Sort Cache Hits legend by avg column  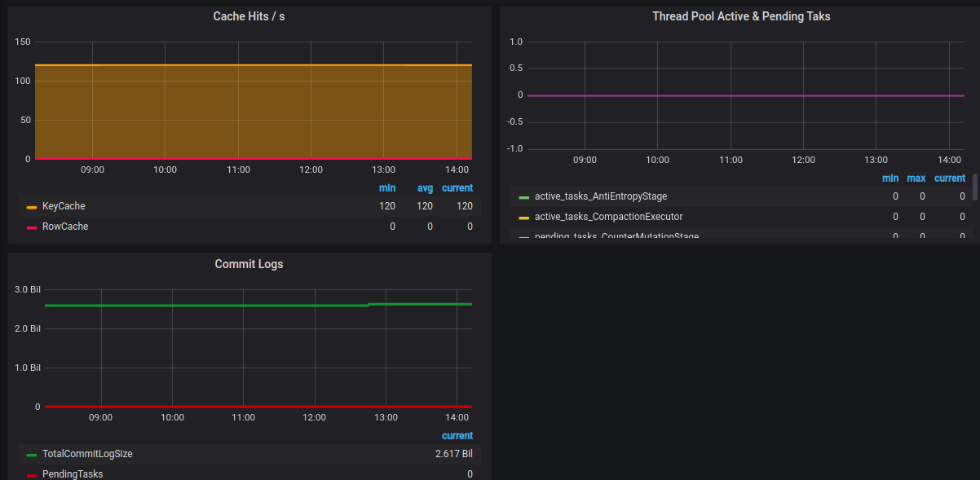pyautogui.click(x=426, y=188)
